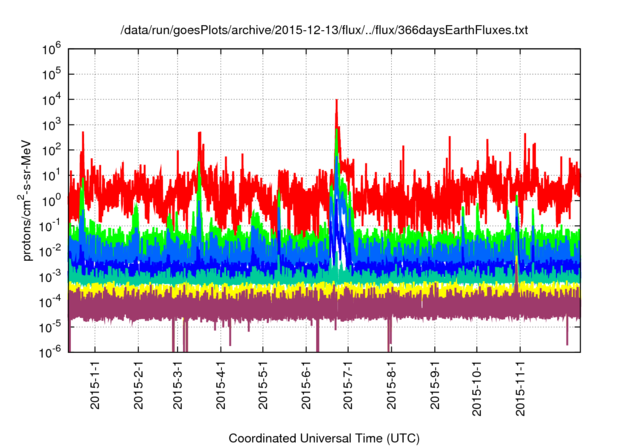Click the 2015-1-1 date label

(95, 385)
